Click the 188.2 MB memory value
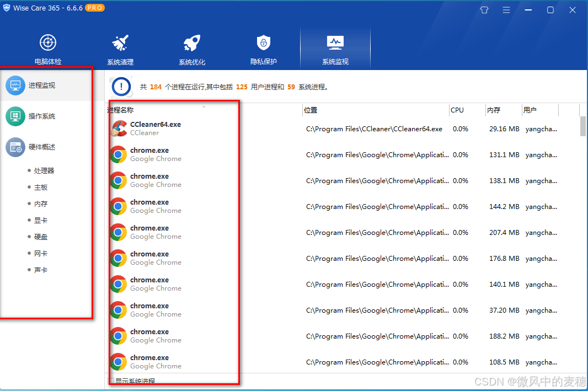This screenshot has height=391, width=588. pos(504,336)
